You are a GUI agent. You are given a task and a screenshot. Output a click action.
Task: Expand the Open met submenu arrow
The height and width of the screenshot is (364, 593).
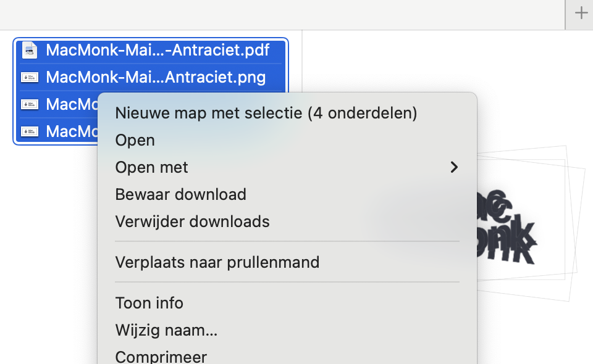pyautogui.click(x=454, y=167)
